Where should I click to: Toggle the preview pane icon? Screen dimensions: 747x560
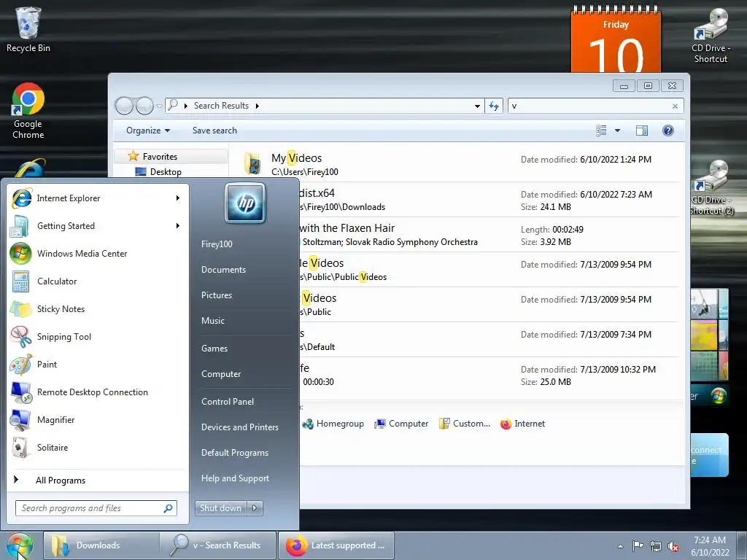(x=642, y=131)
